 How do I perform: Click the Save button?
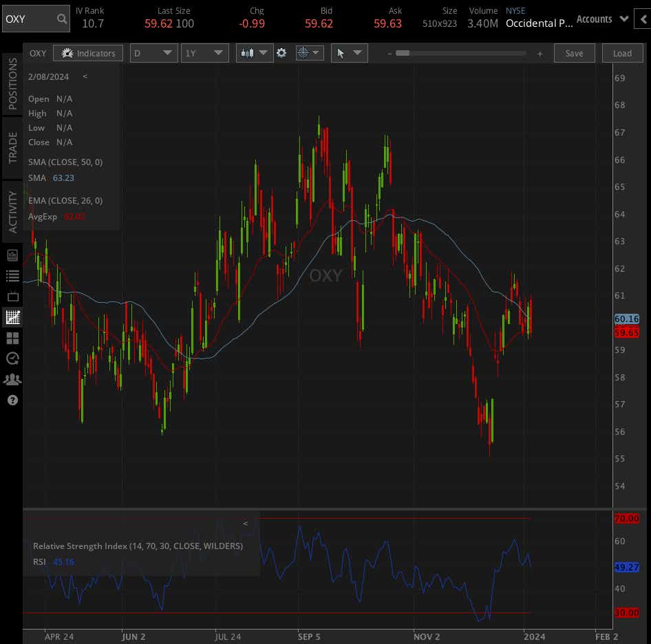point(574,52)
